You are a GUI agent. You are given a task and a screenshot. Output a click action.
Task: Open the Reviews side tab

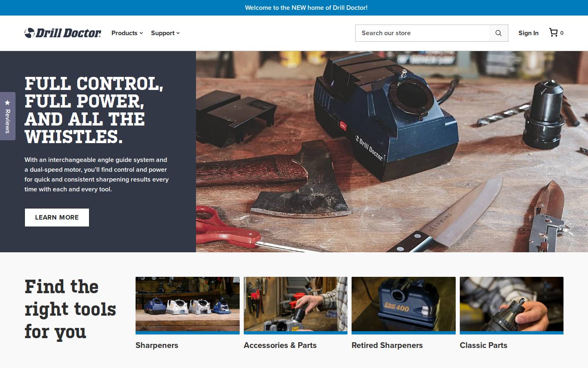[x=7, y=116]
